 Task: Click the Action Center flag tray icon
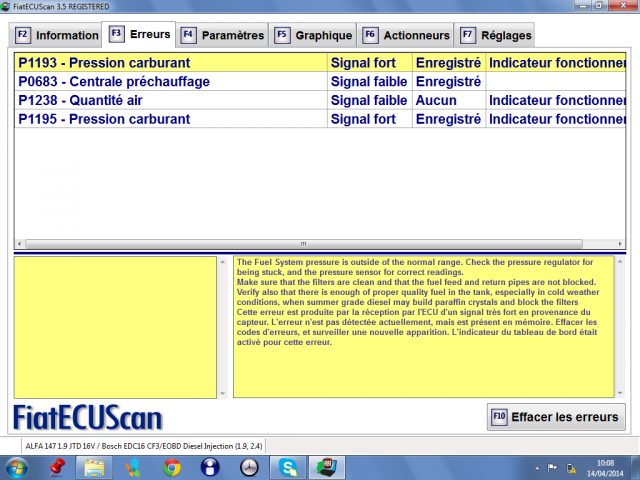tap(552, 468)
